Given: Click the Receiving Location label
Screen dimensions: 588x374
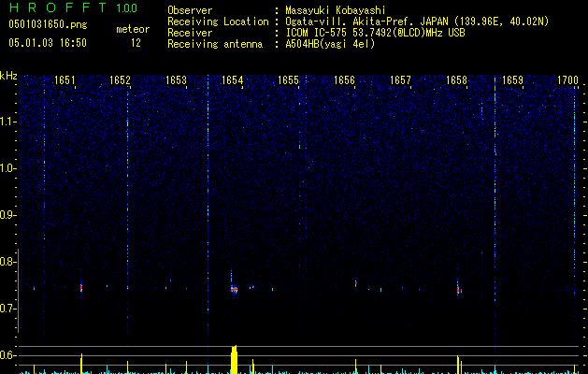Looking at the screenshot, I should click(x=218, y=22).
